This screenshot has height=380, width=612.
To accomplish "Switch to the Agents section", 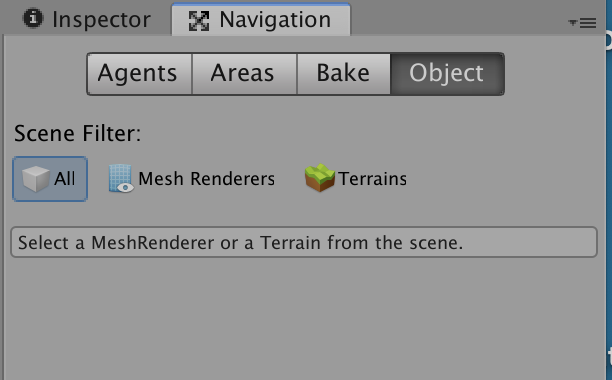I will coord(139,73).
